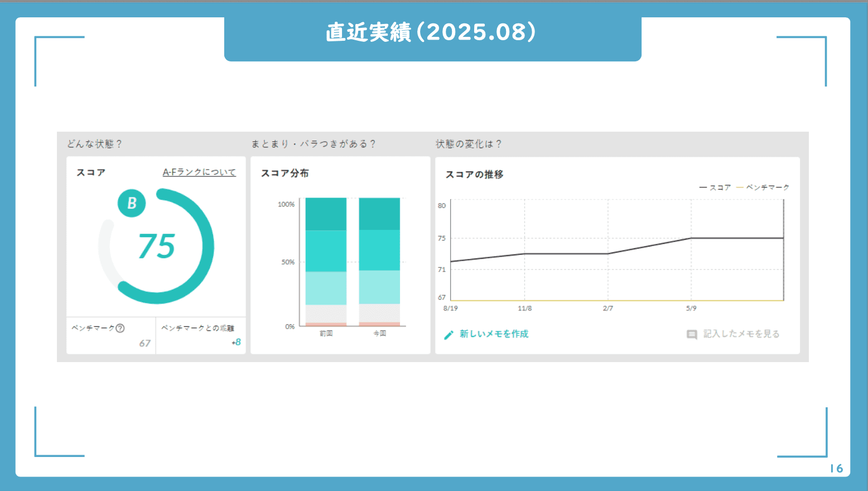Click the 5/9 data point on score line
868x491 pixels.
tap(691, 238)
